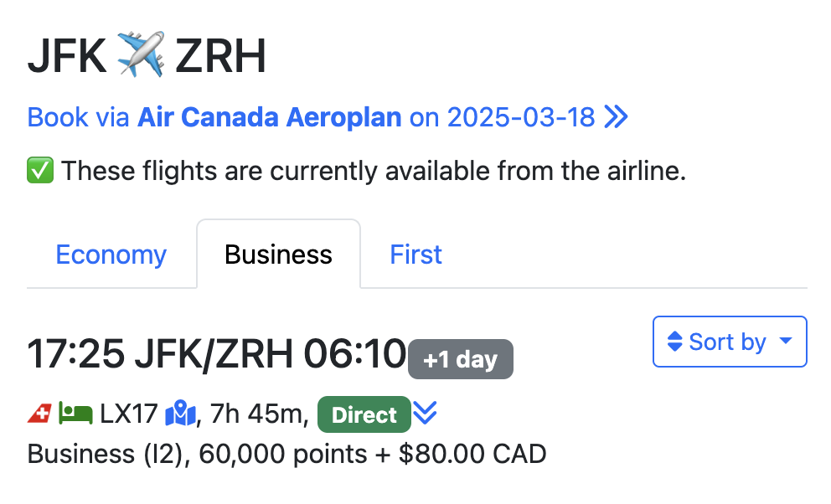This screenshot has height=504, width=831.
Task: Click the flights currently available status message
Action: [x=374, y=172]
